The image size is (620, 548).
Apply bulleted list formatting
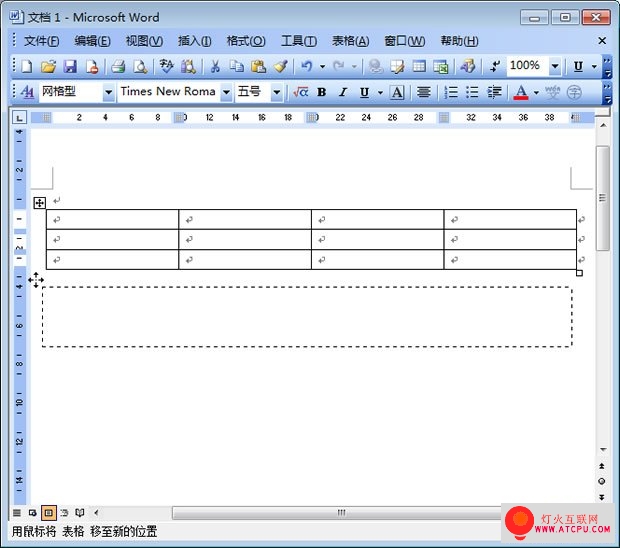(472, 92)
